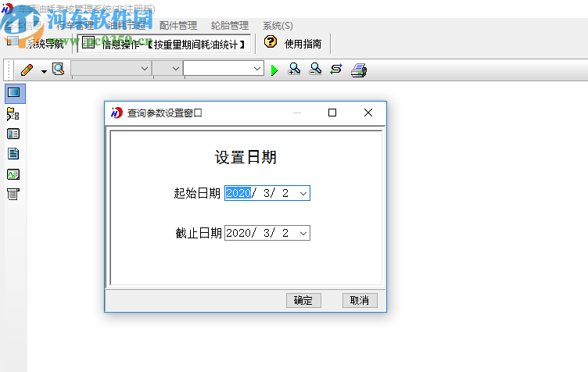Select the folder tree sidebar icon

[x=13, y=114]
